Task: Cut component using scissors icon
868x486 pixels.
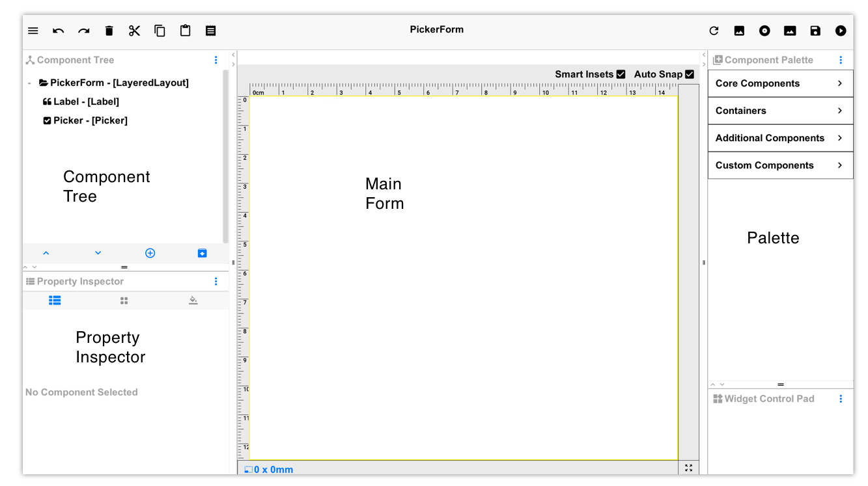Action: point(134,30)
